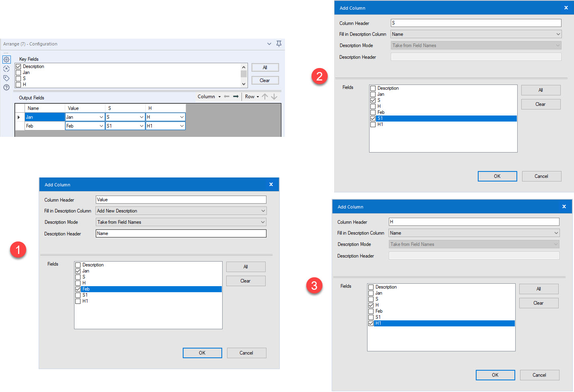Image resolution: width=574 pixels, height=392 pixels.
Task: Click OK in the Value Add Column dialog
Action: (202, 353)
